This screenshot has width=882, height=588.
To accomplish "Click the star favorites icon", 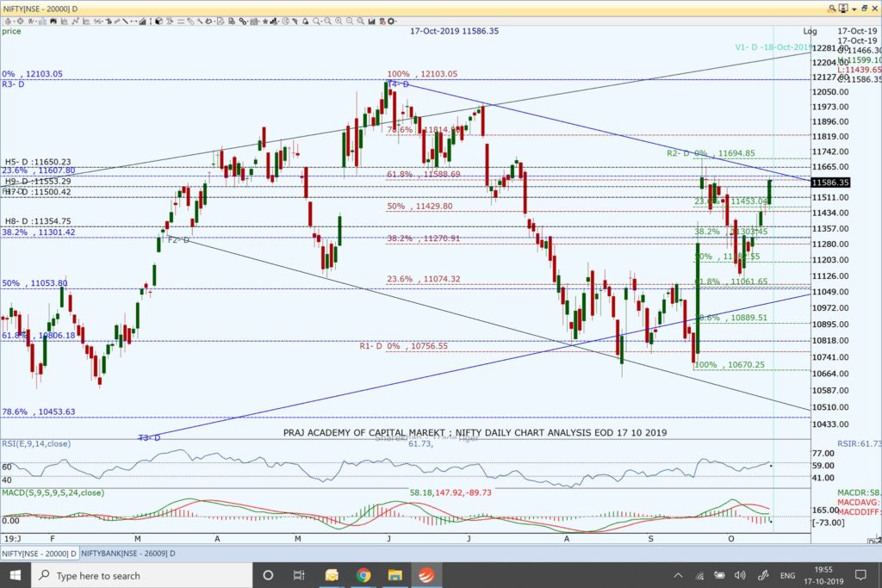I will point(265,22).
